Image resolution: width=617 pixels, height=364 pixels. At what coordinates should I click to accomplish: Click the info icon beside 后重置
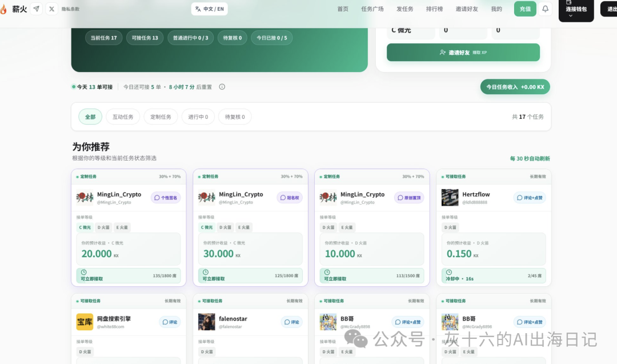tap(222, 87)
